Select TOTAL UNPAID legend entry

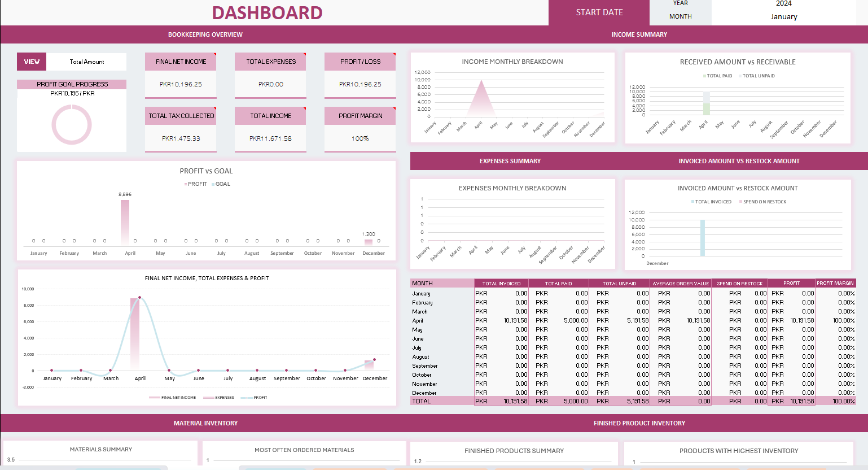pos(757,76)
